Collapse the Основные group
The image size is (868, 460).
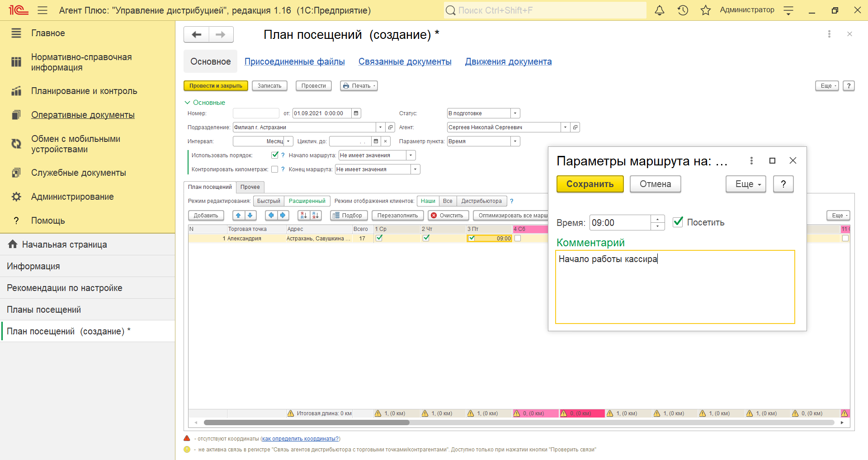pos(205,103)
